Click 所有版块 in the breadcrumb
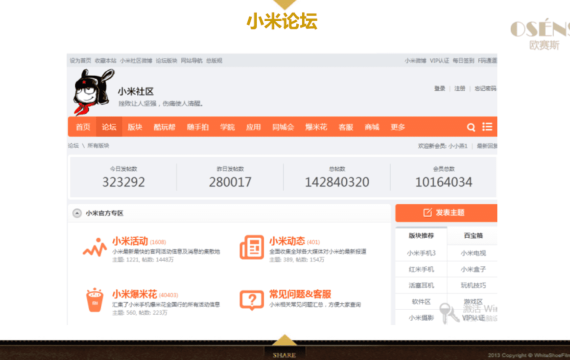570x360 pixels. [98, 146]
